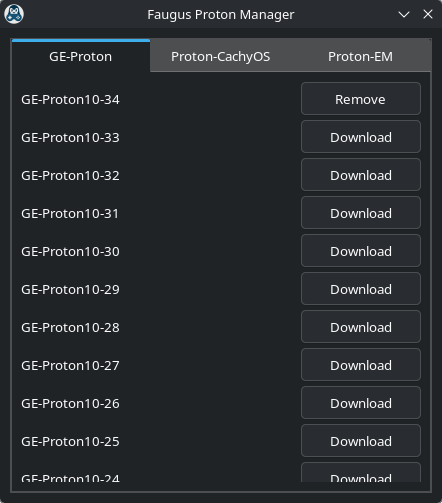Download GE-Proton10-31

361,213
